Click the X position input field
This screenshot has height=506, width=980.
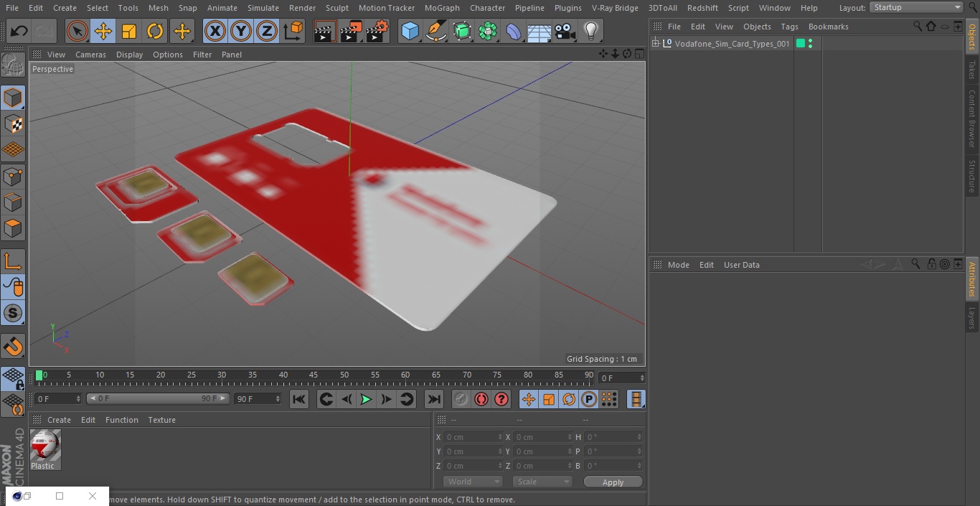[473, 437]
